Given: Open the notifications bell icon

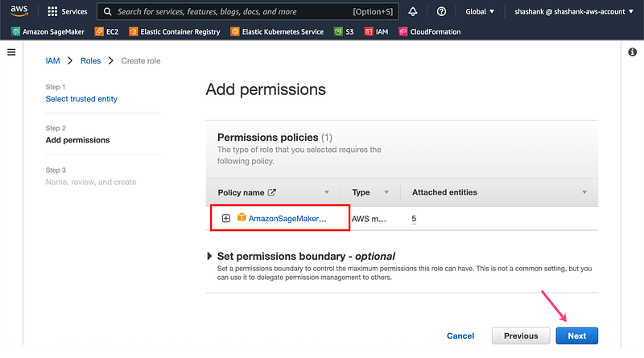Looking at the screenshot, I should click(413, 12).
